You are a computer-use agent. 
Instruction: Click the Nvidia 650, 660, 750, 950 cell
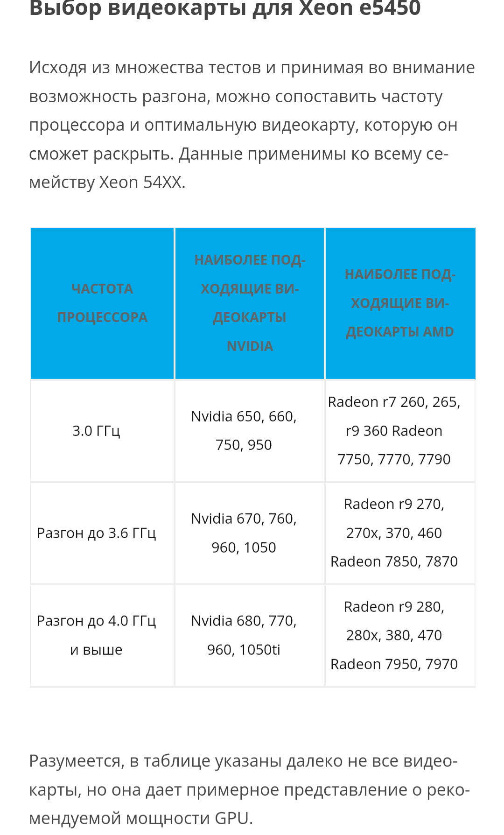click(x=250, y=431)
